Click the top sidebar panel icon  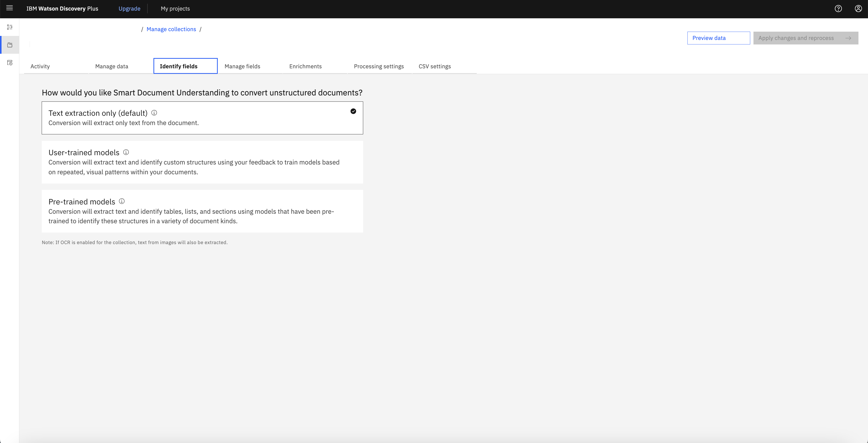10,27
